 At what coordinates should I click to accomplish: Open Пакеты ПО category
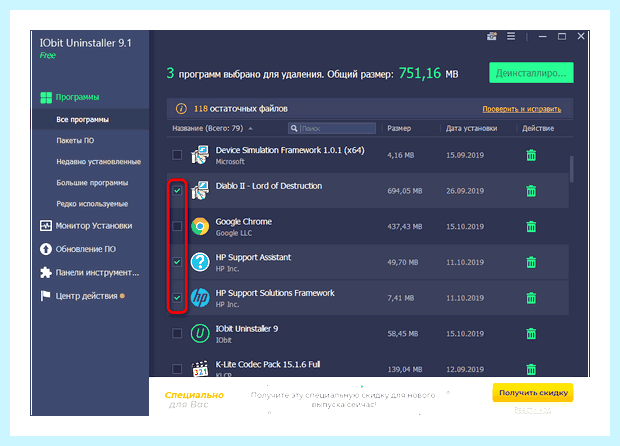tap(75, 140)
